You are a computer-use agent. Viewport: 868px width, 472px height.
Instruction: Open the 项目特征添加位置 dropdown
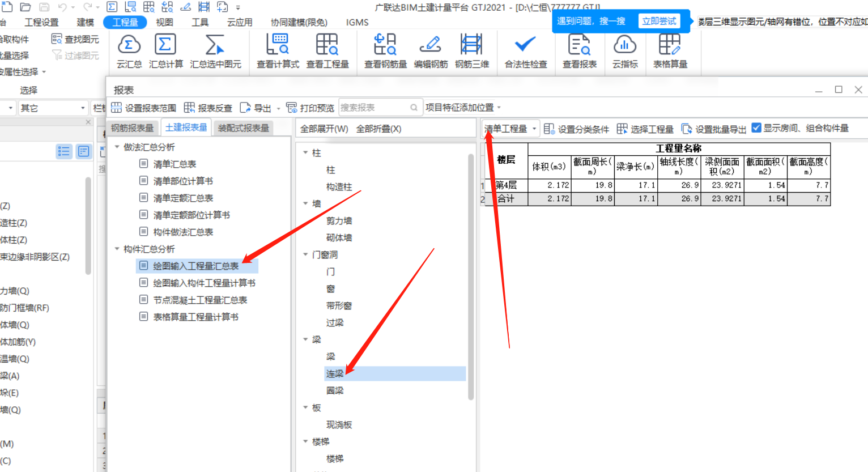463,108
